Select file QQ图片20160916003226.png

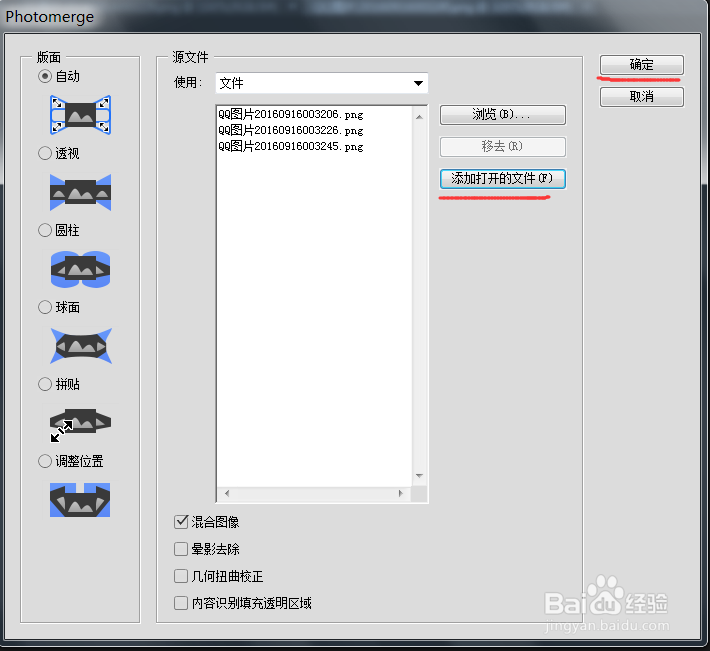291,130
